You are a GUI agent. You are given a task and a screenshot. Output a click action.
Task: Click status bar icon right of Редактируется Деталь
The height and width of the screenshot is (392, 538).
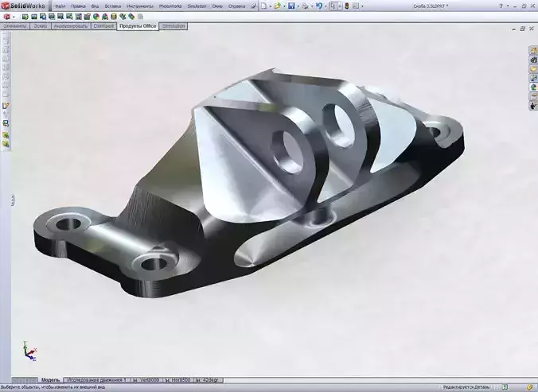tap(505, 387)
